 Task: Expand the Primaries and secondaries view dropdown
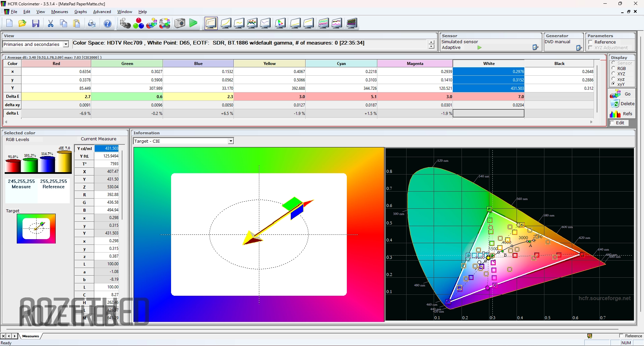[66, 44]
